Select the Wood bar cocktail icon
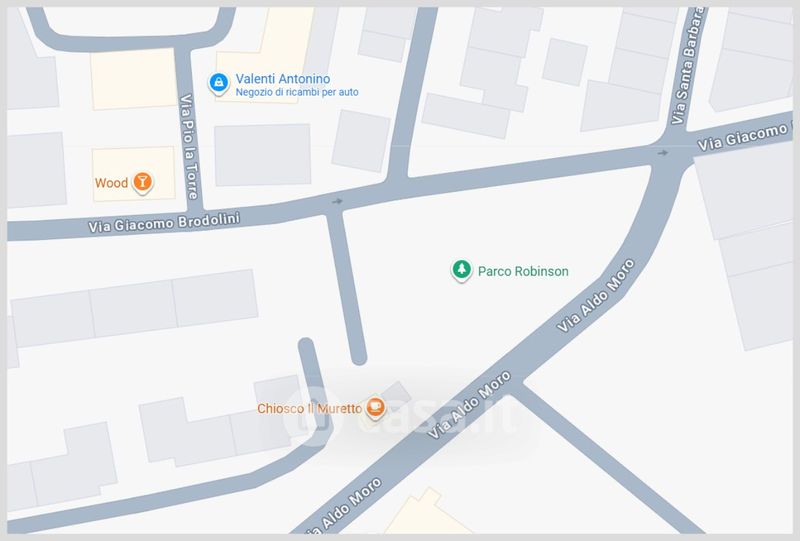The height and width of the screenshot is (541, 800). 145,182
